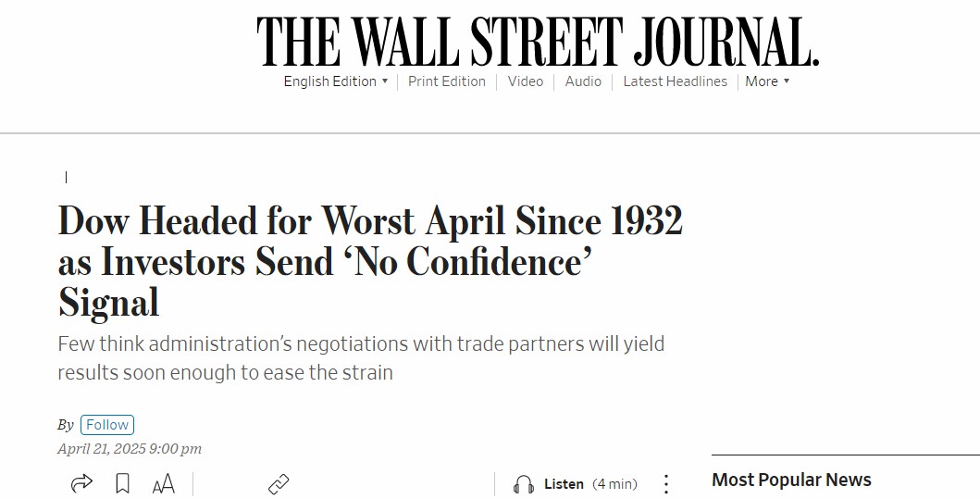This screenshot has height=499, width=980.
Task: Click the Most Popular News heading
Action: pos(791,480)
